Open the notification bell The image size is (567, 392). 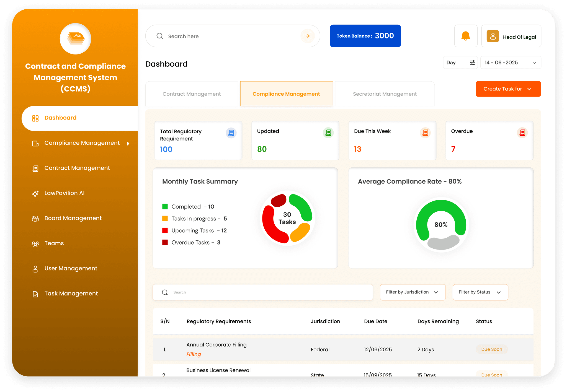(x=466, y=36)
